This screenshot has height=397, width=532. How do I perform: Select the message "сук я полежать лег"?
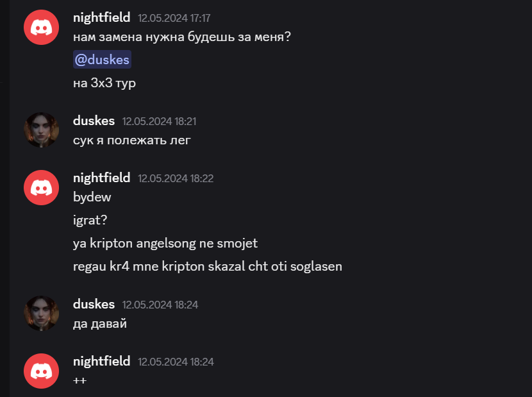pyautogui.click(x=132, y=140)
